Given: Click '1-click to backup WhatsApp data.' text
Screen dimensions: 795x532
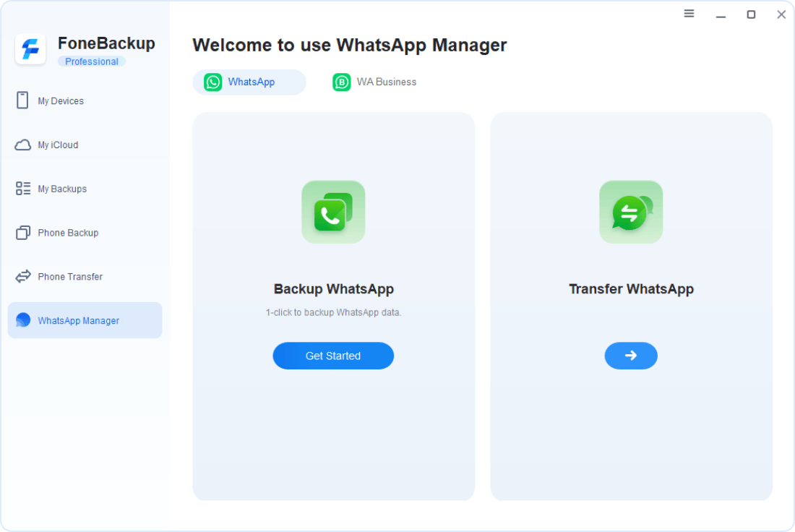Looking at the screenshot, I should pos(333,312).
